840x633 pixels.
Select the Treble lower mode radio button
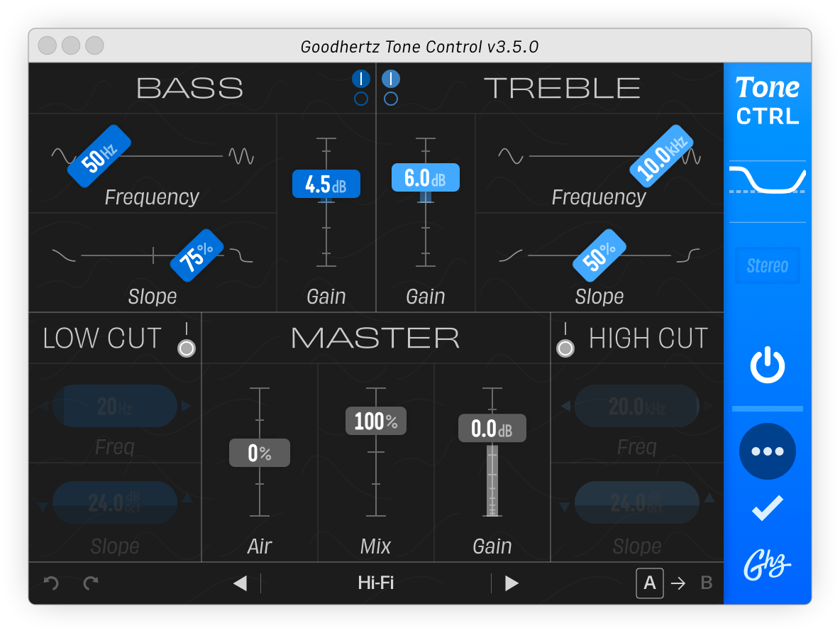pyautogui.click(x=390, y=99)
